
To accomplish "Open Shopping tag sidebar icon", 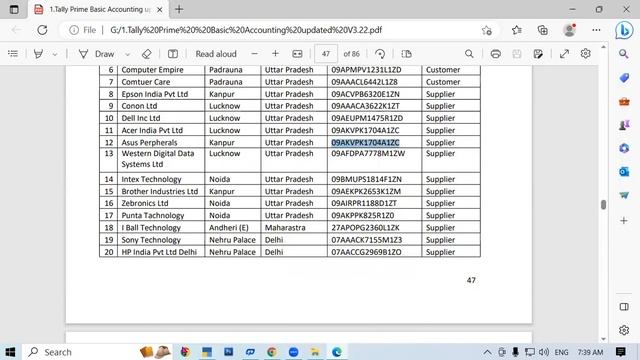I will click(624, 77).
